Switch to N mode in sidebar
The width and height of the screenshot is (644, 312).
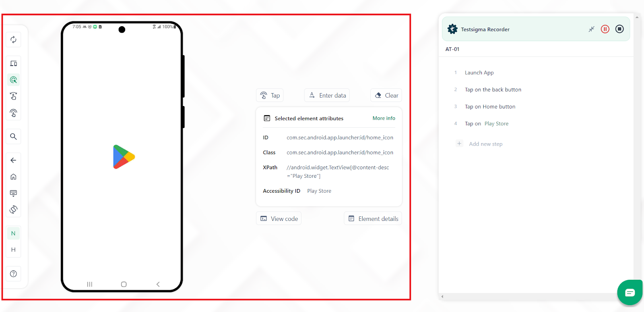(13, 233)
